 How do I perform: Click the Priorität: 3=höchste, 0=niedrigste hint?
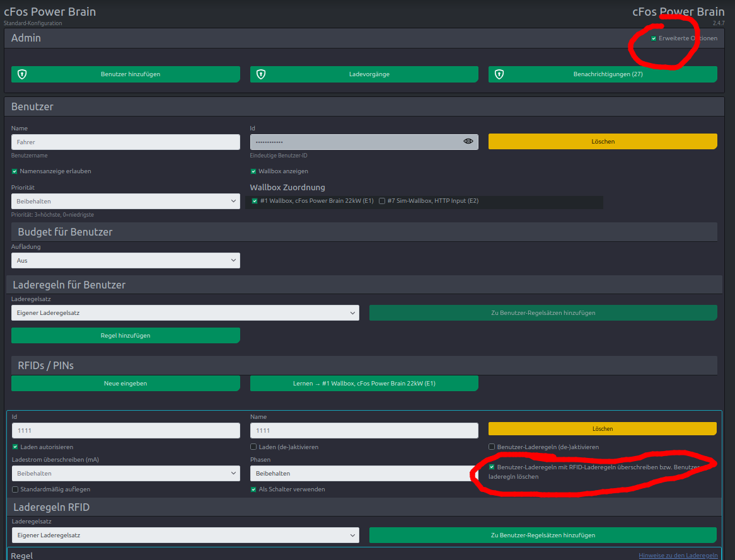coord(52,215)
